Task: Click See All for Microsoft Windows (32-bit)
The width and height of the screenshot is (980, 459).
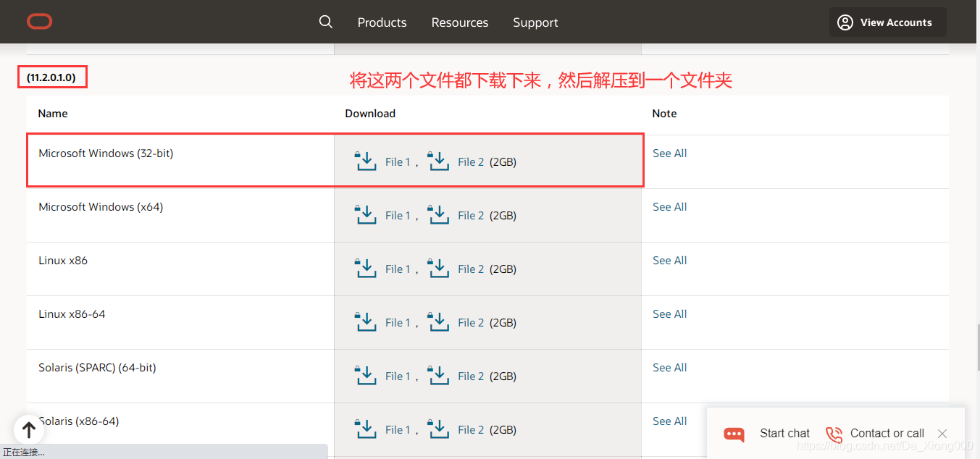Action: point(669,153)
